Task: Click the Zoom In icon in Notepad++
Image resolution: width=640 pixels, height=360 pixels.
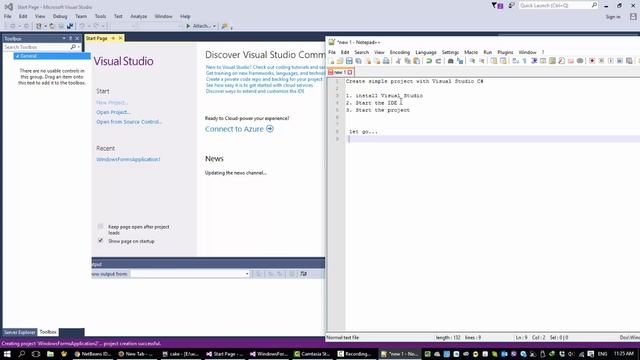Action: pos(472,61)
